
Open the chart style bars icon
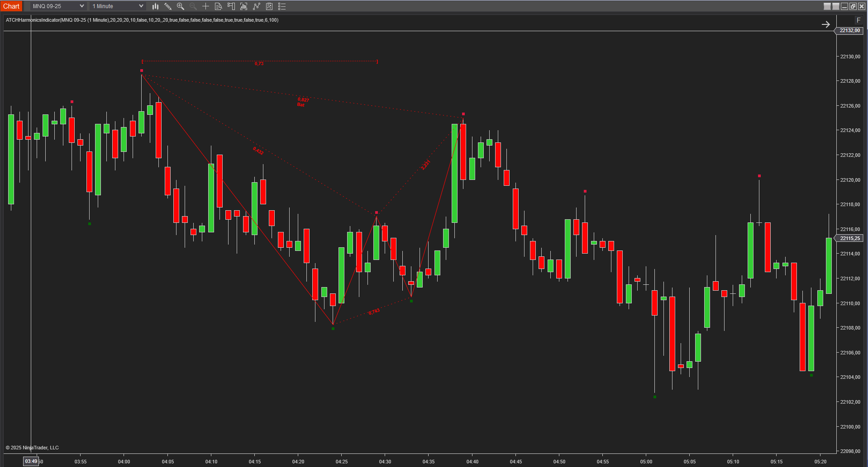point(155,6)
